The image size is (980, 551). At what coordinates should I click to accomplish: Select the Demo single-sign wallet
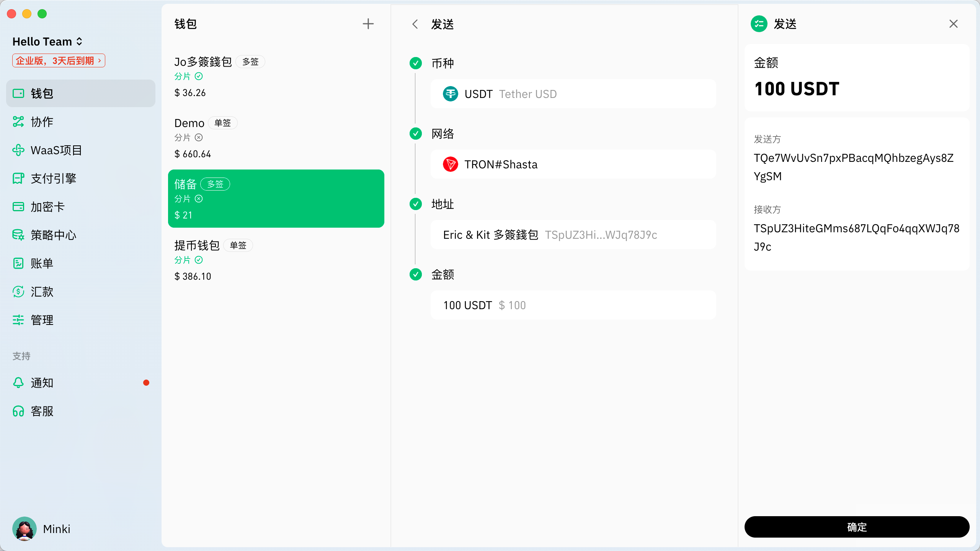click(276, 138)
